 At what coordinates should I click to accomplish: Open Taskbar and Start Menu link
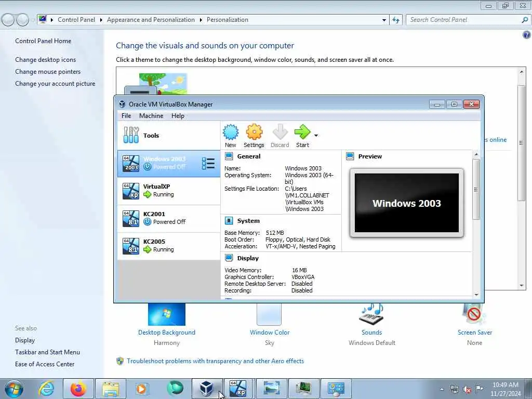coord(47,352)
